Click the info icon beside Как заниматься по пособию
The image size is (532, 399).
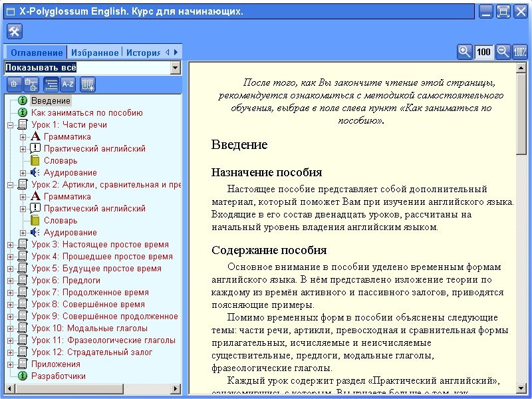point(23,112)
